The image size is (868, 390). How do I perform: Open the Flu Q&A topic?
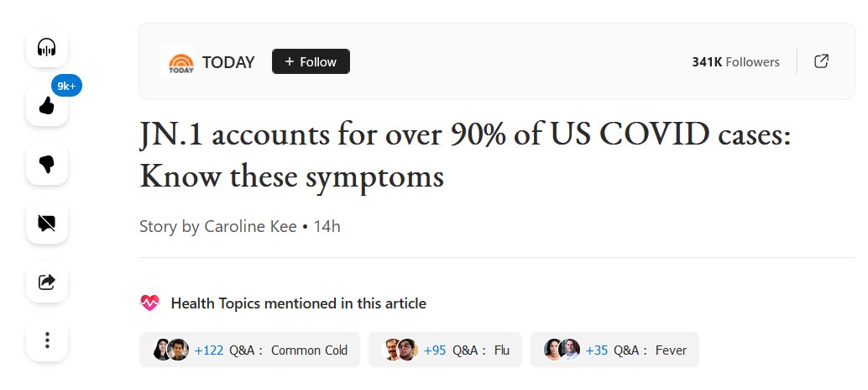pyautogui.click(x=501, y=350)
